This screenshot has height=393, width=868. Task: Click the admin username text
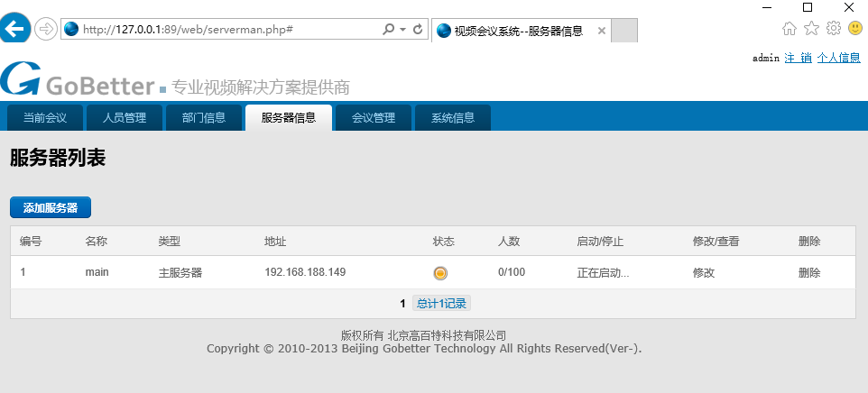click(x=766, y=58)
